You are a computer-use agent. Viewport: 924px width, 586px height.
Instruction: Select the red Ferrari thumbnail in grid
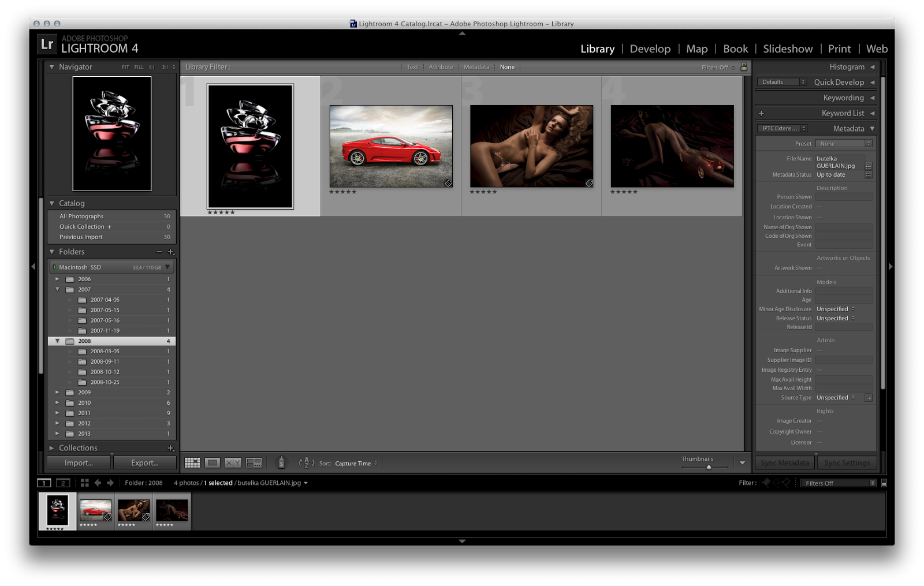point(391,146)
